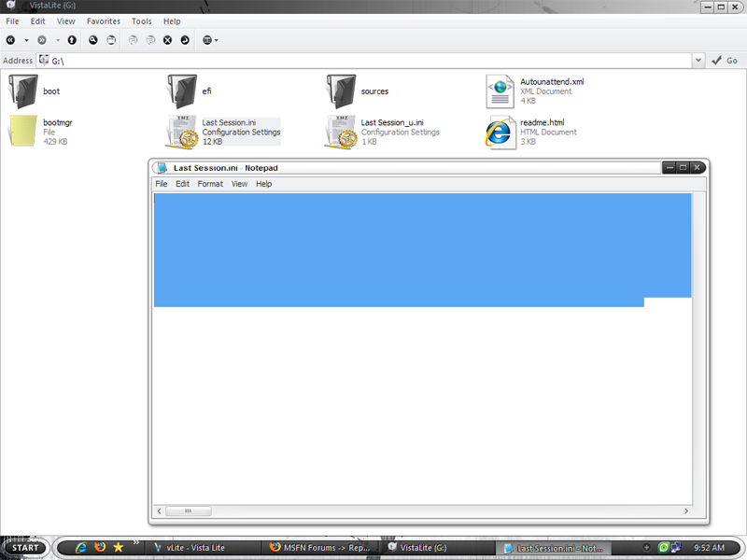Viewport: 747px width, 560px height.
Task: Open Explorer's Help menu
Action: [172, 21]
